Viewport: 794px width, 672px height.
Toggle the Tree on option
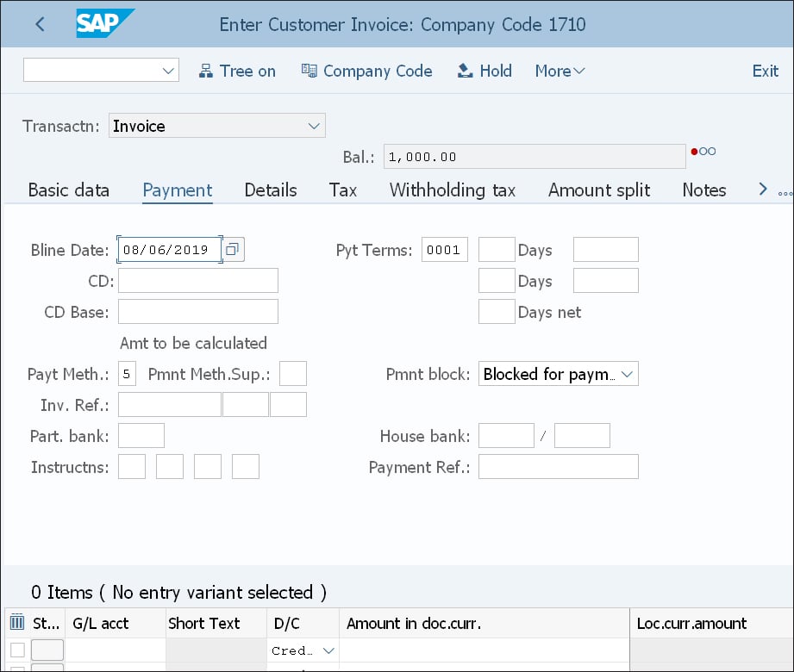click(237, 71)
